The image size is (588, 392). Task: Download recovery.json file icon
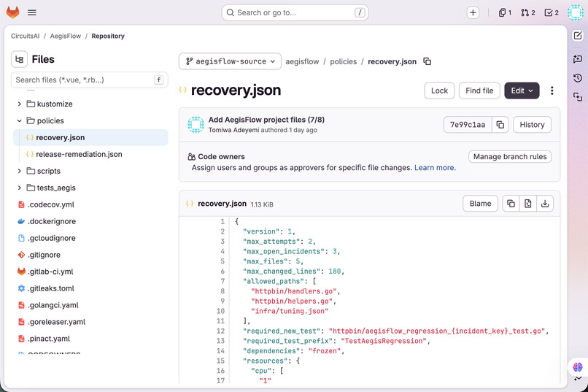(545, 204)
